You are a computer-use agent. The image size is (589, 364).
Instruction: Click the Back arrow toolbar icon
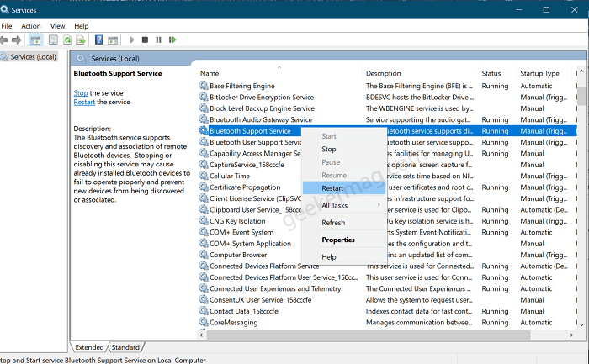3,40
